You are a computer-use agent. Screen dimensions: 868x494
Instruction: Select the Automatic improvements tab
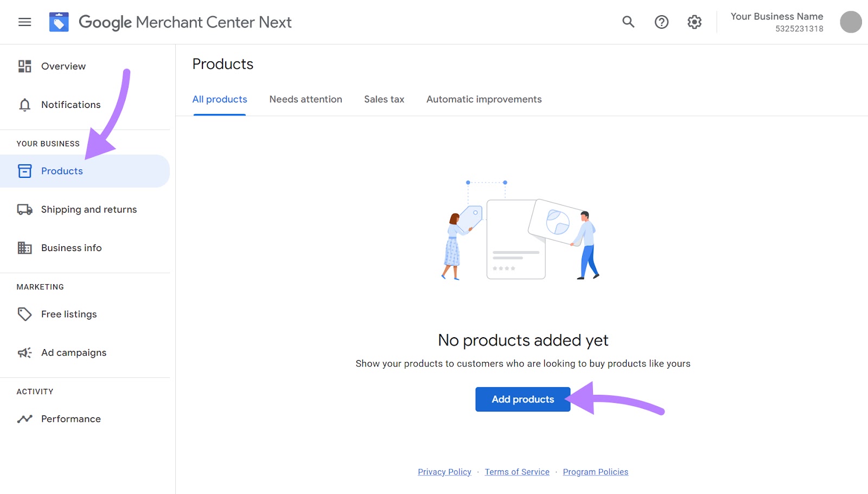(x=483, y=99)
